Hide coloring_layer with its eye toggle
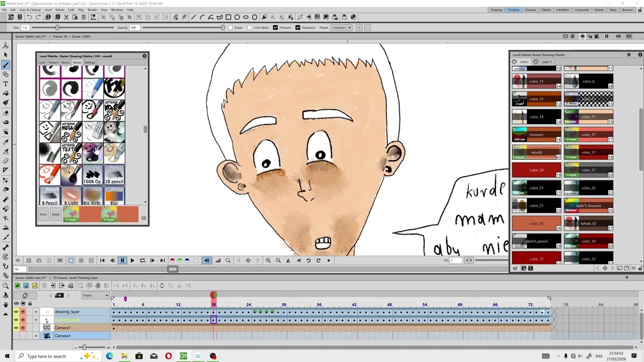Image resolution: width=644 pixels, height=362 pixels. click(x=16, y=320)
